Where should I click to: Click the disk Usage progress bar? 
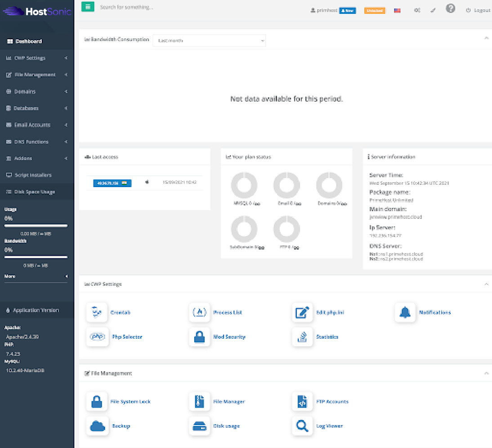click(x=36, y=226)
